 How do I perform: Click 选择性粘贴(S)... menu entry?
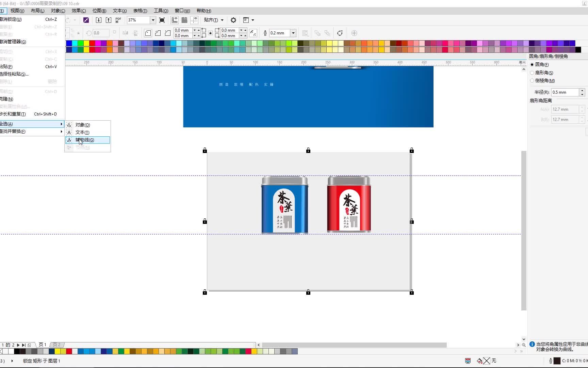pyautogui.click(x=32, y=74)
